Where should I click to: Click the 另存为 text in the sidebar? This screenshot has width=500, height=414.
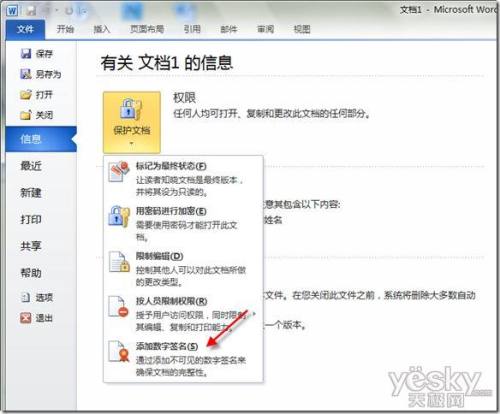pos(49,74)
